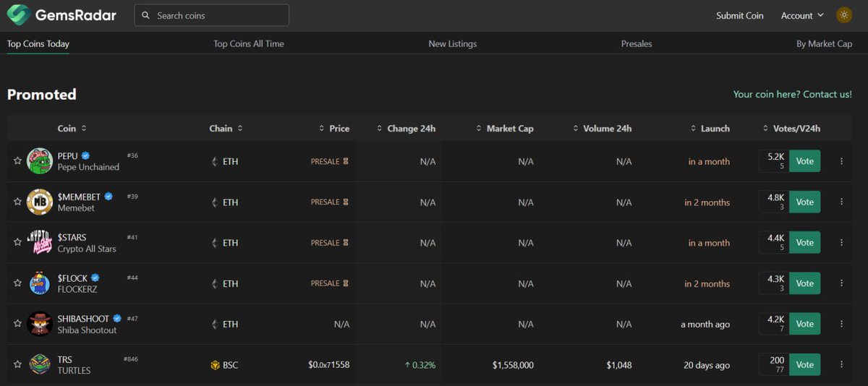
Task: Open 'Your coin here? Contact us!' link
Action: [793, 94]
